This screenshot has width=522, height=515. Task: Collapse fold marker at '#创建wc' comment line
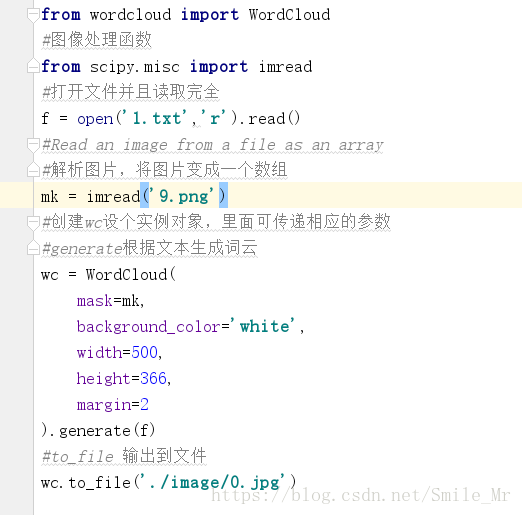point(33,223)
